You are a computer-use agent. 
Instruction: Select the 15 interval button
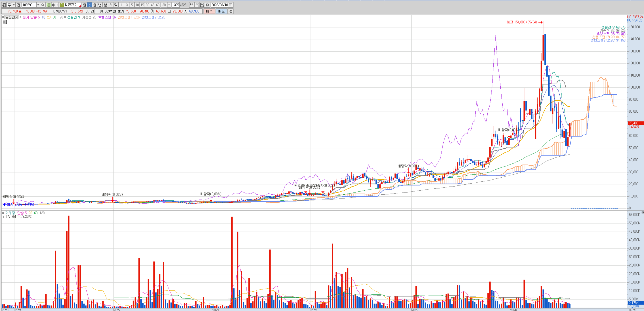[x=142, y=5]
